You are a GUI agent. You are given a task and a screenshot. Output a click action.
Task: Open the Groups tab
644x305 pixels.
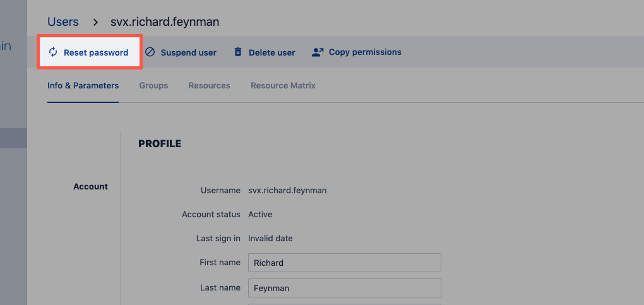[153, 85]
